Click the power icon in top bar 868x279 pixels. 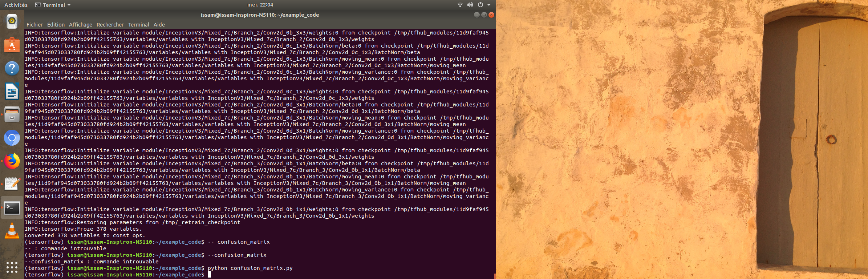pos(480,5)
